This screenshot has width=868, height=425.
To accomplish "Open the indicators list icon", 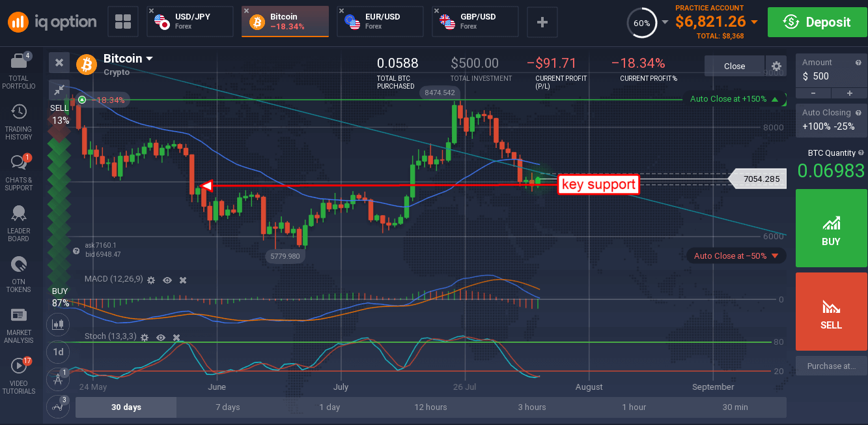I will (59, 405).
